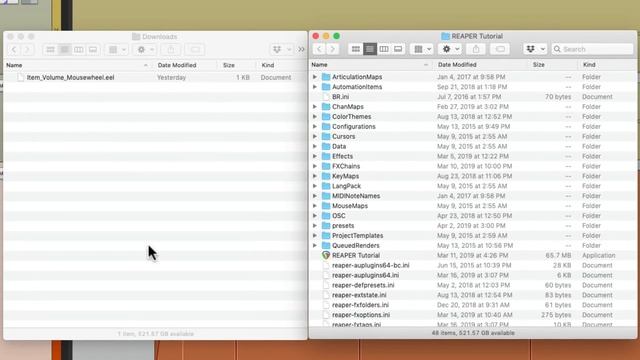Select the OSC folder icon

tap(326, 216)
